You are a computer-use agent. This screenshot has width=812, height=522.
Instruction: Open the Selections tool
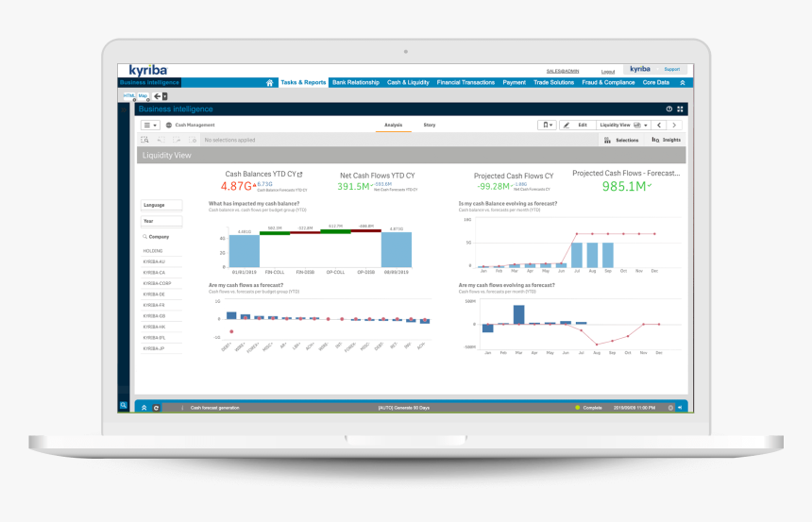click(621, 140)
